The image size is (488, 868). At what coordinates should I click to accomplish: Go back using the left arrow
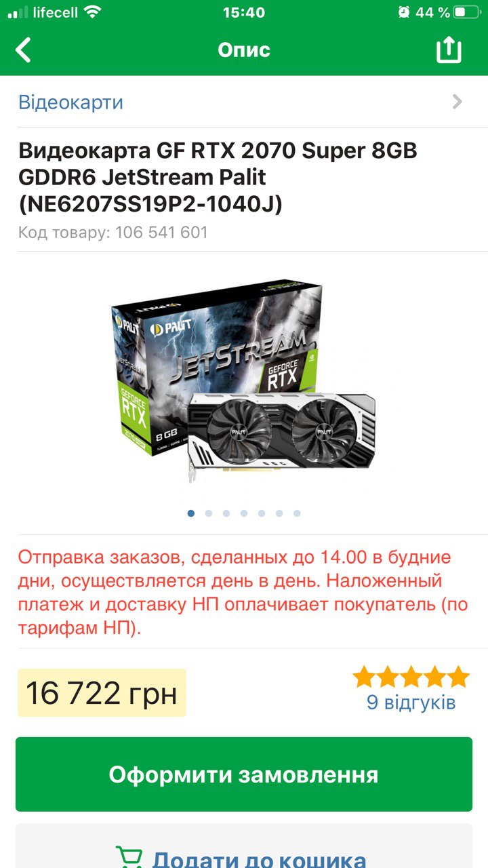coord(24,50)
